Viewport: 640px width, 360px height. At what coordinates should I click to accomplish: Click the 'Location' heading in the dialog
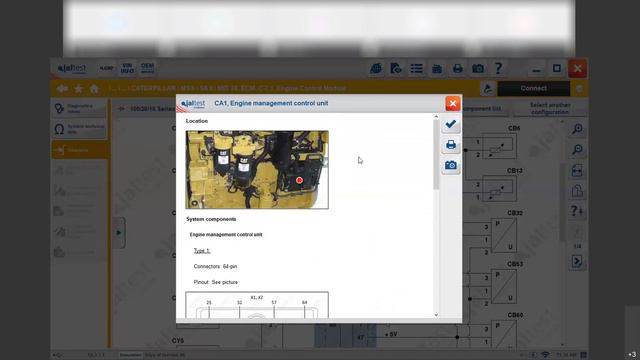tap(197, 121)
